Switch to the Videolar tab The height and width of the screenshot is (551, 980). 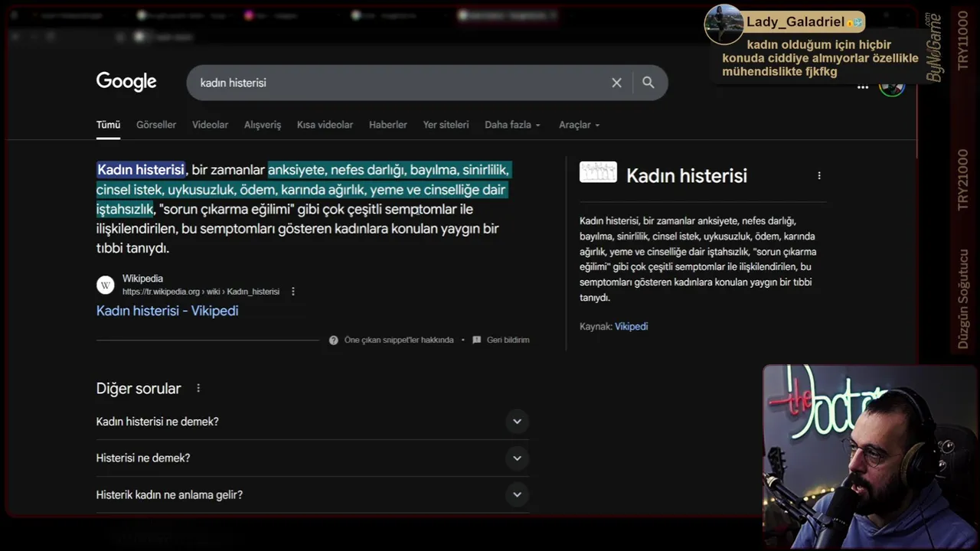tap(210, 125)
